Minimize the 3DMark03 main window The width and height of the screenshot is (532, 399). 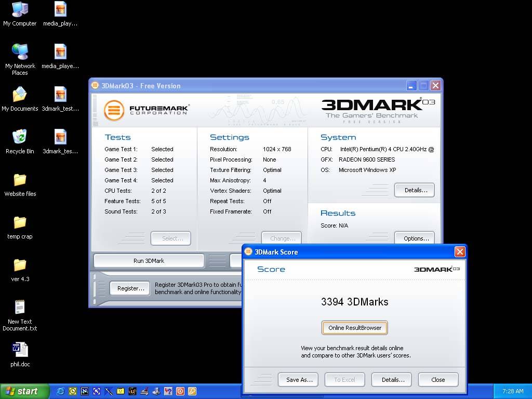coord(411,86)
